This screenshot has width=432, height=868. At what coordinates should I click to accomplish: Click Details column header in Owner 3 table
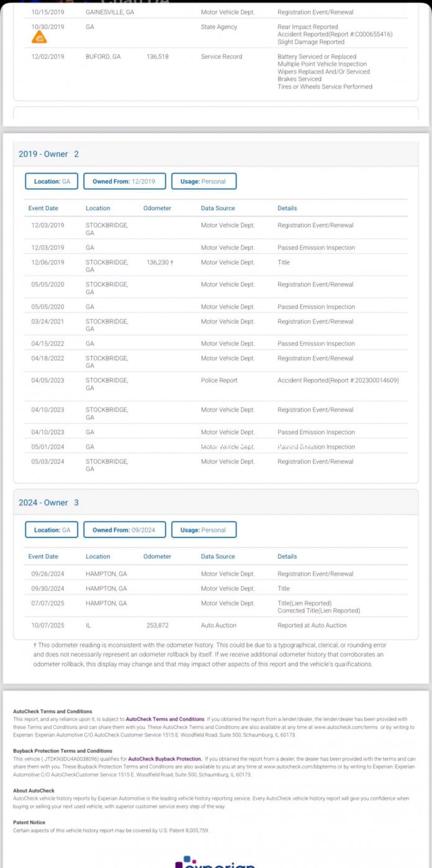[287, 557]
